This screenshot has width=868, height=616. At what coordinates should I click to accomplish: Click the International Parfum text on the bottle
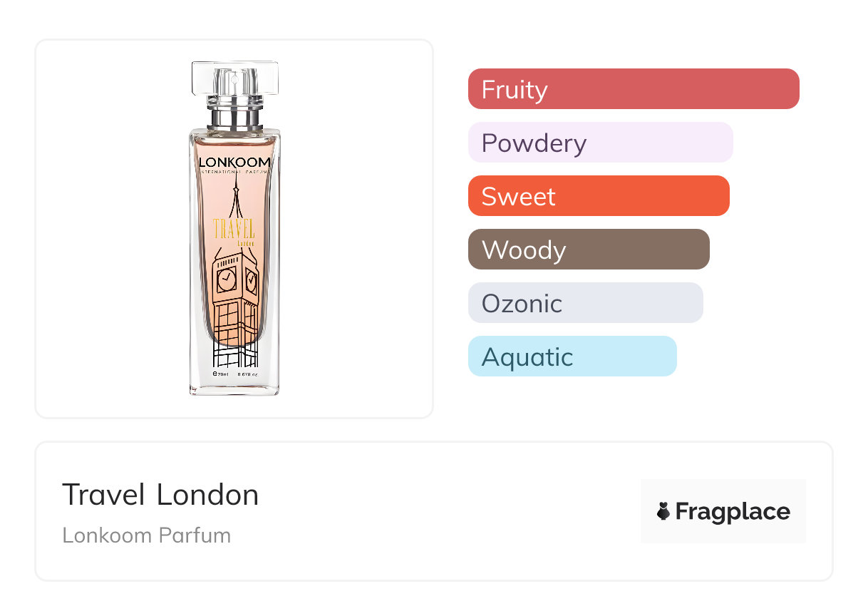pyautogui.click(x=234, y=173)
